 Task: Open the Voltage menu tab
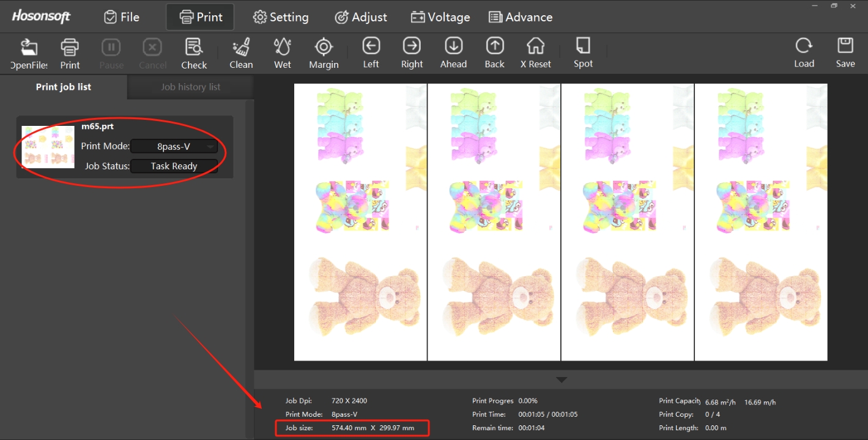[x=440, y=17]
